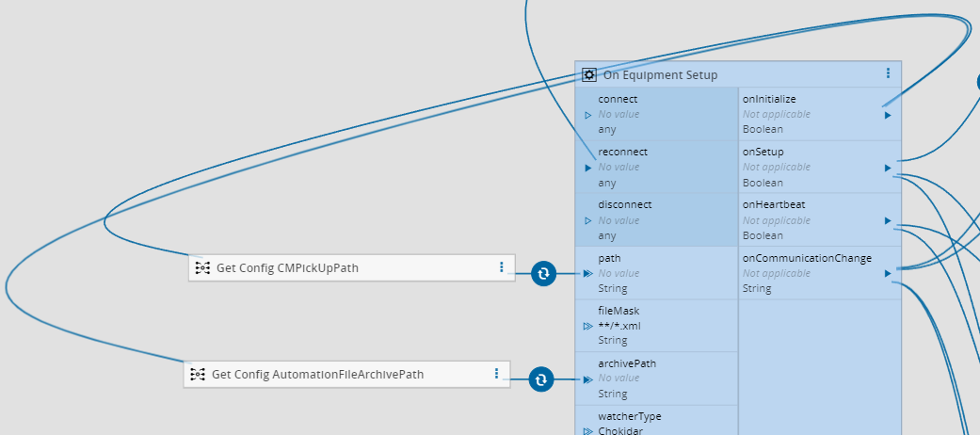
Task: Click the onInitialize output label
Action: point(769,99)
